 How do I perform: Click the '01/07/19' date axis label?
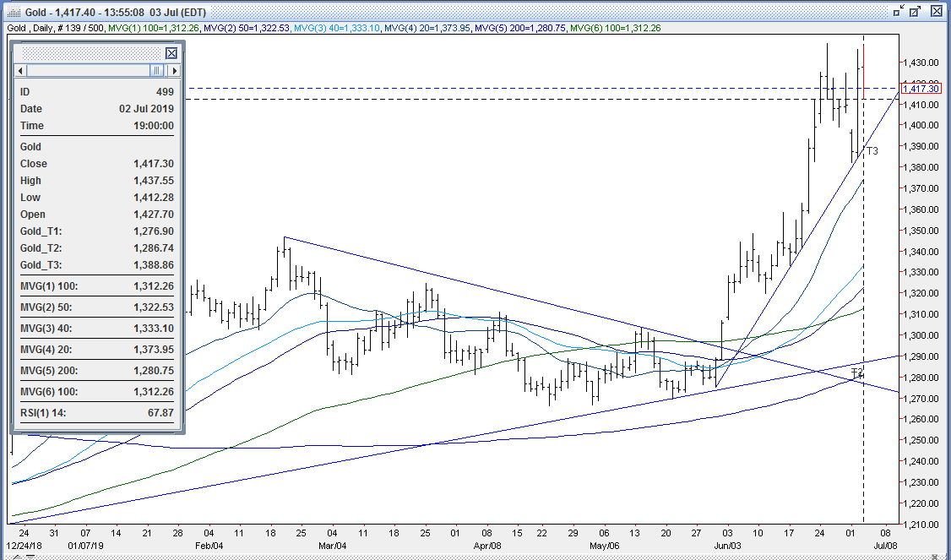[x=84, y=546]
